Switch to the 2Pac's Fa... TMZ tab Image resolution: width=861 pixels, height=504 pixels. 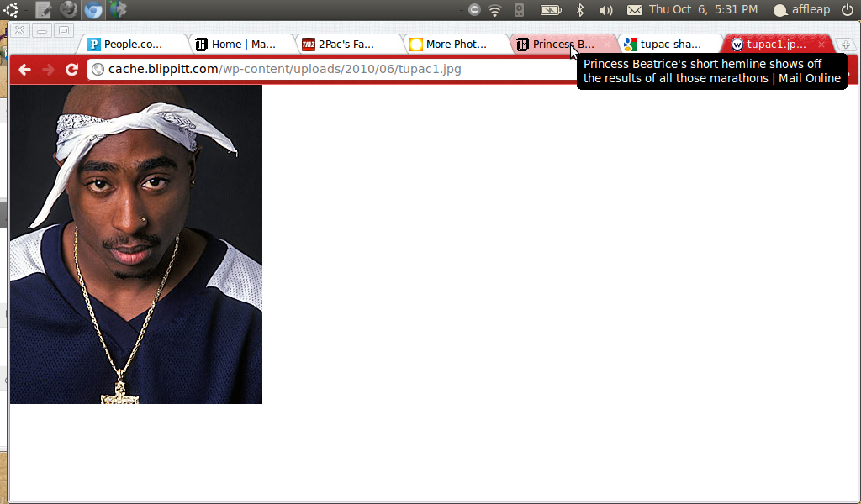click(349, 45)
